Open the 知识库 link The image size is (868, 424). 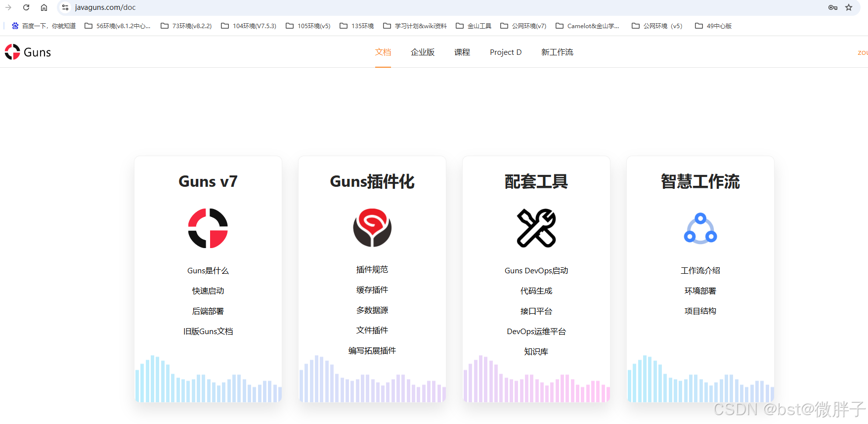pyautogui.click(x=536, y=352)
